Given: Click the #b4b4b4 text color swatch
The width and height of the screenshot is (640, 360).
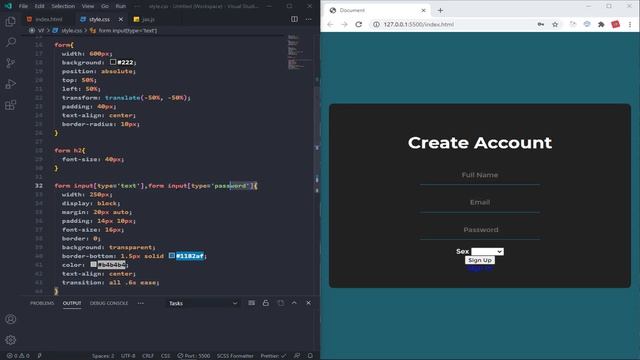Looking at the screenshot, I should click(93, 264).
